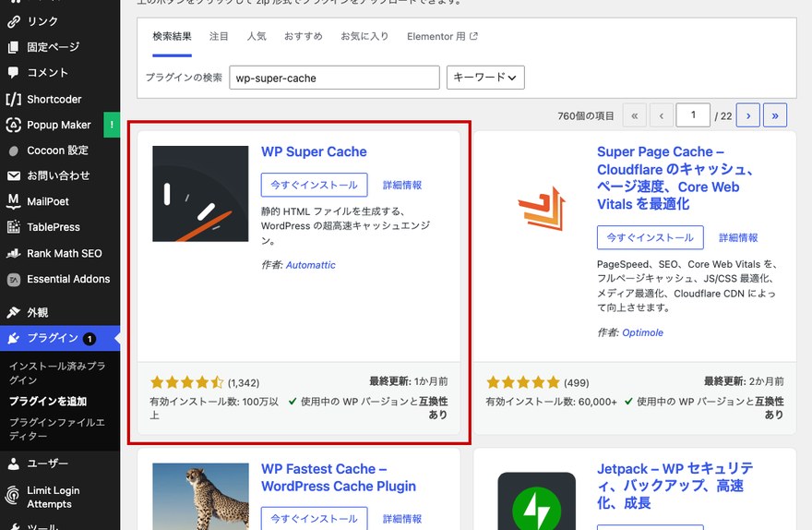Click the plugin update count badge
Viewport: 812px width, 530px height.
coord(90,339)
